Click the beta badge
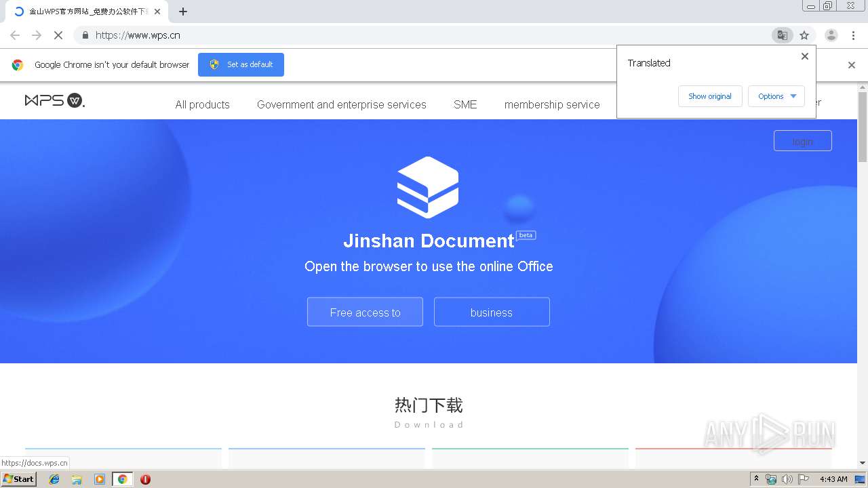This screenshot has height=488, width=868. coord(526,235)
